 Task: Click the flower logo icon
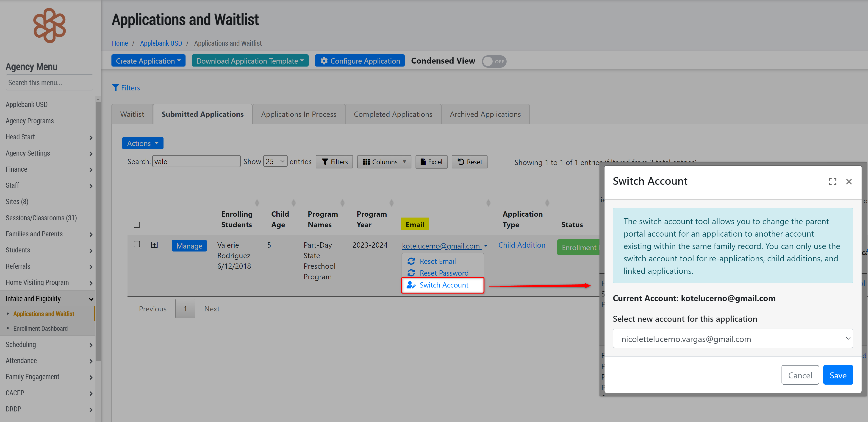click(50, 26)
